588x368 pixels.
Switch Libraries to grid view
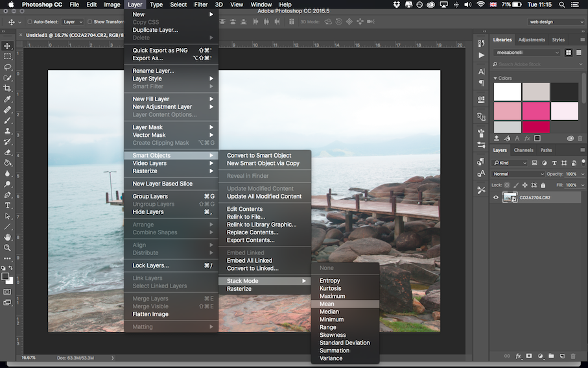568,53
